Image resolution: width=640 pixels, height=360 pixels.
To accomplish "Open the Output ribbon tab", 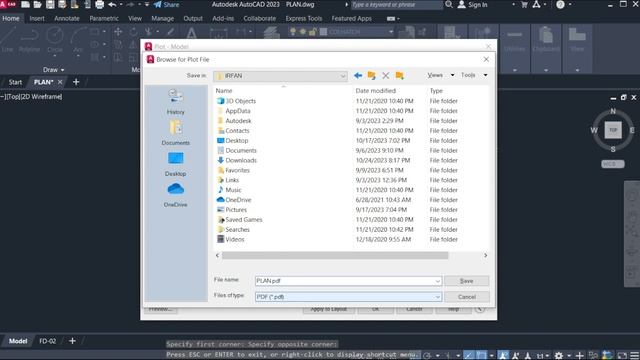I will (x=193, y=18).
